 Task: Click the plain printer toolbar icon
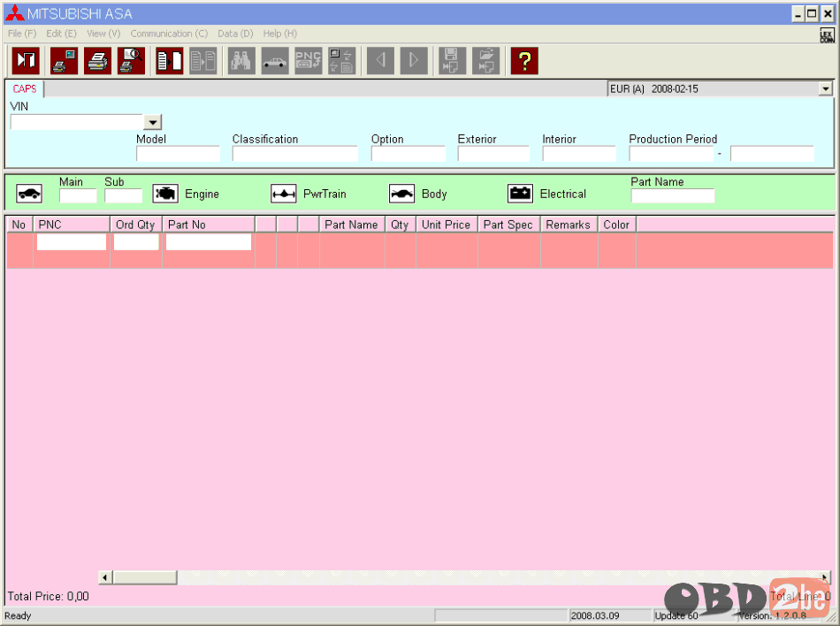tap(97, 60)
